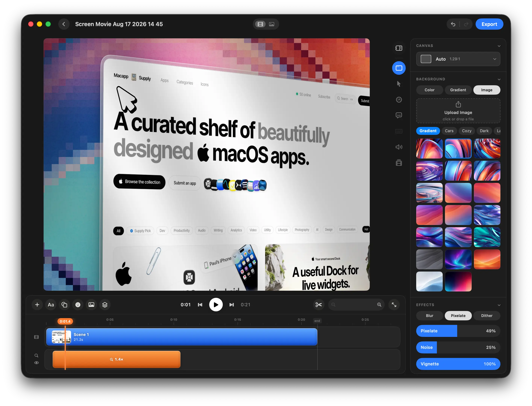
Task: Collapse the Canvas section
Action: [499, 46]
